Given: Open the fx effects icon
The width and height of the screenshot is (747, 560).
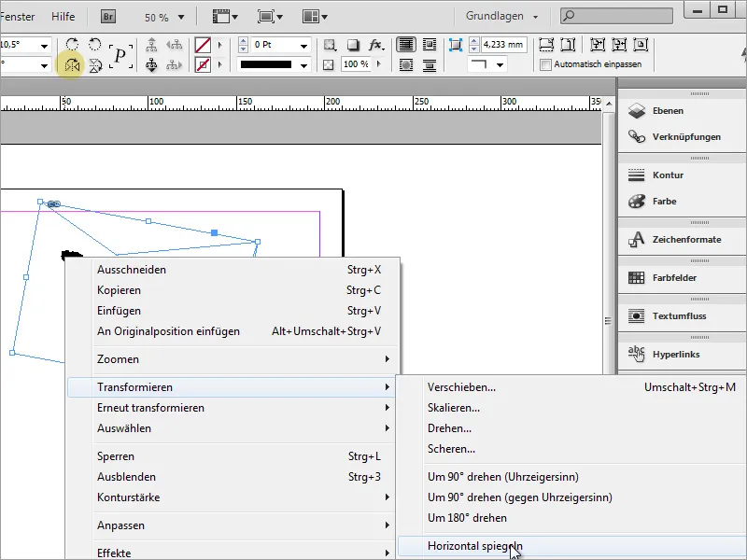Looking at the screenshot, I should pos(376,45).
